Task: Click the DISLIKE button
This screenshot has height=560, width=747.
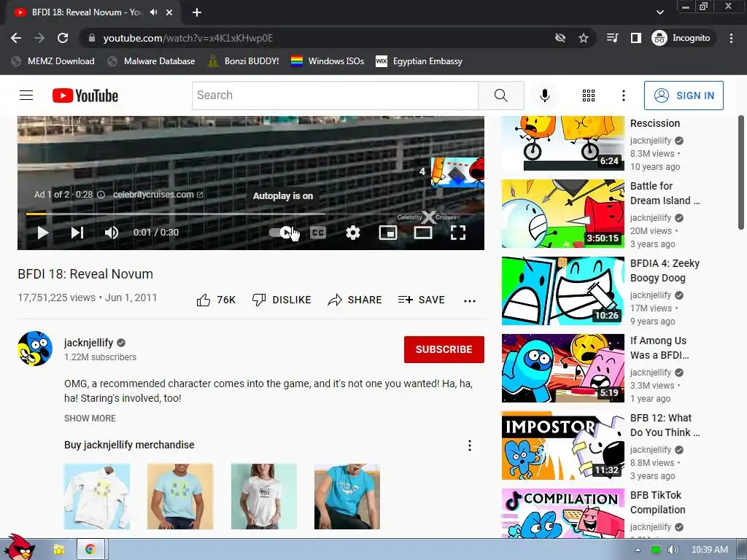Action: 282,300
